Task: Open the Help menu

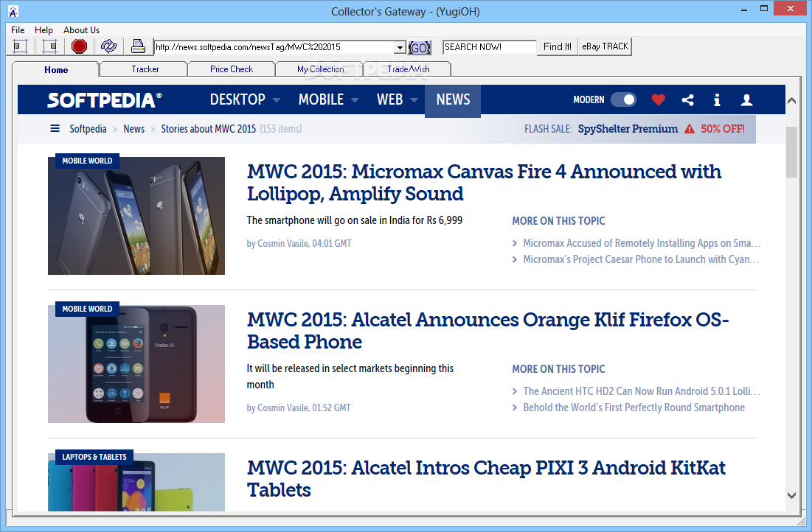Action: pyautogui.click(x=44, y=30)
